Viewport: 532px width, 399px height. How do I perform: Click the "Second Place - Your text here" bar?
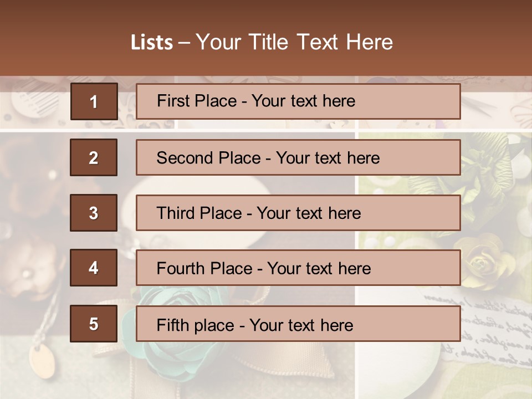[x=298, y=157]
